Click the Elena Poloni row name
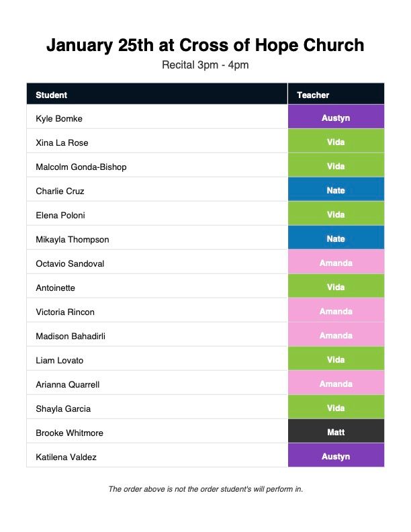This screenshot has height=532, width=411. [60, 215]
